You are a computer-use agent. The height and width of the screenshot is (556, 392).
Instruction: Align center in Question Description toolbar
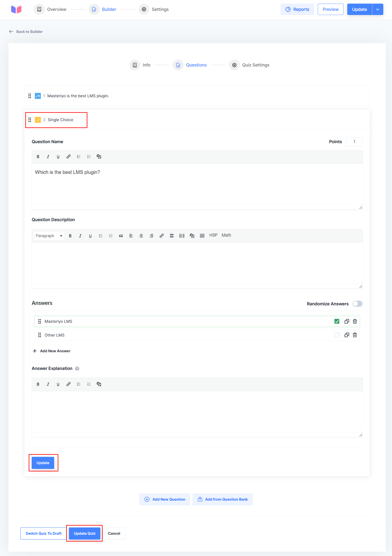click(141, 236)
